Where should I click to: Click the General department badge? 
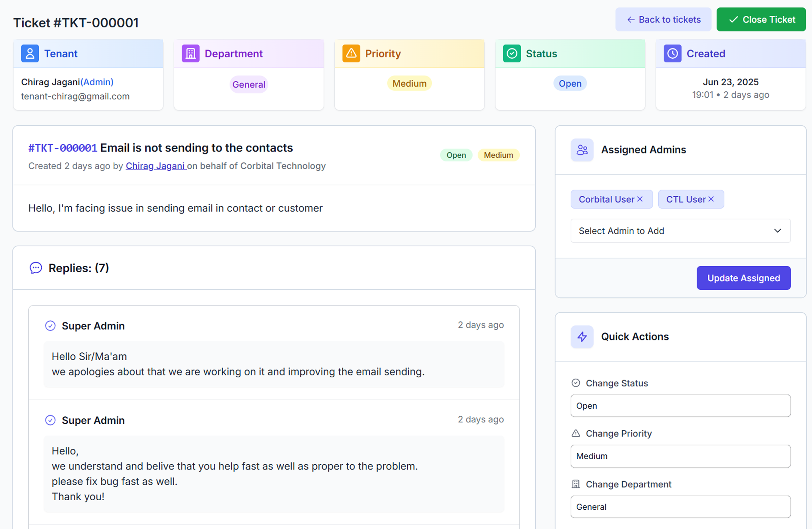249,84
